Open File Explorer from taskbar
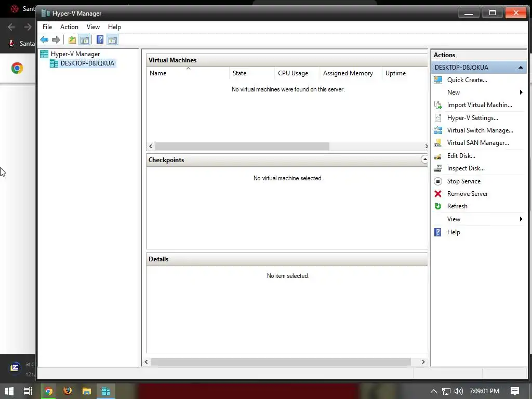 coord(87,391)
